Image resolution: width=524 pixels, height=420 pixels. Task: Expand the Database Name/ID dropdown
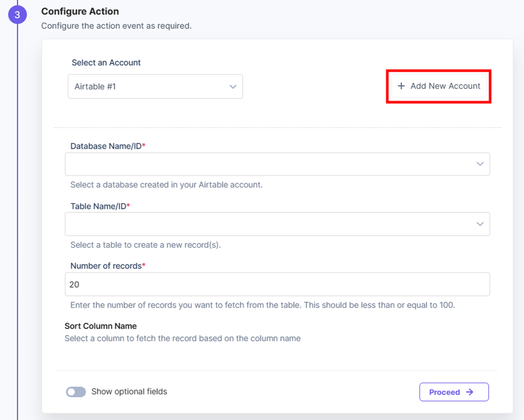pos(277,164)
